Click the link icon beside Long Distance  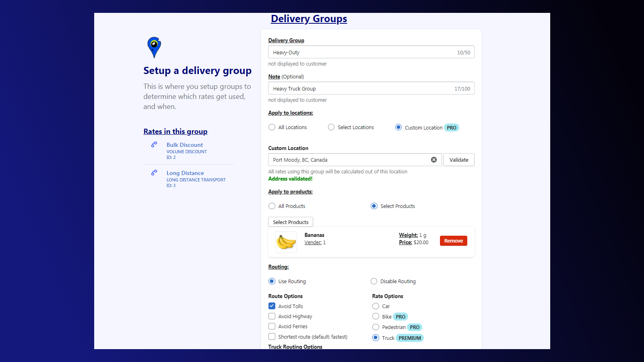154,173
